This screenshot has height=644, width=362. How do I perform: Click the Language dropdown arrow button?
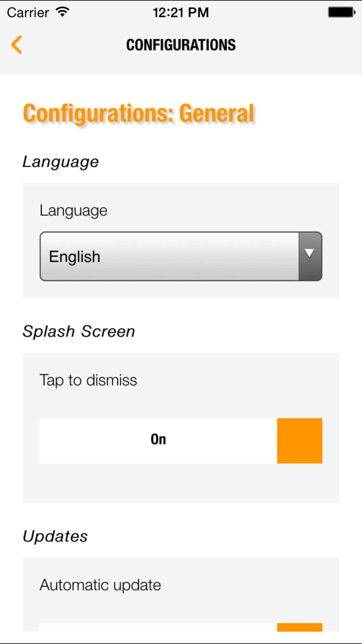310,256
